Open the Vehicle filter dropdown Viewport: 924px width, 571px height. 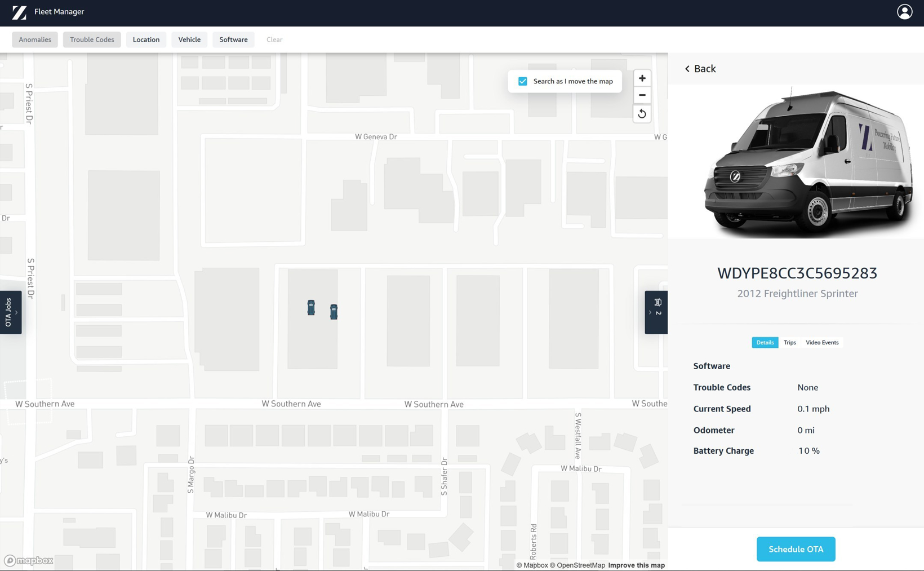click(189, 39)
